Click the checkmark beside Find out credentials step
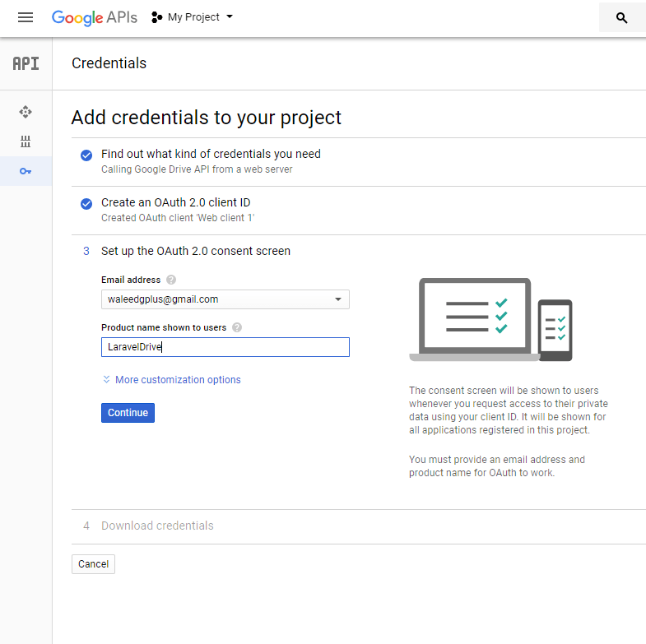The height and width of the screenshot is (644, 646). tap(86, 155)
